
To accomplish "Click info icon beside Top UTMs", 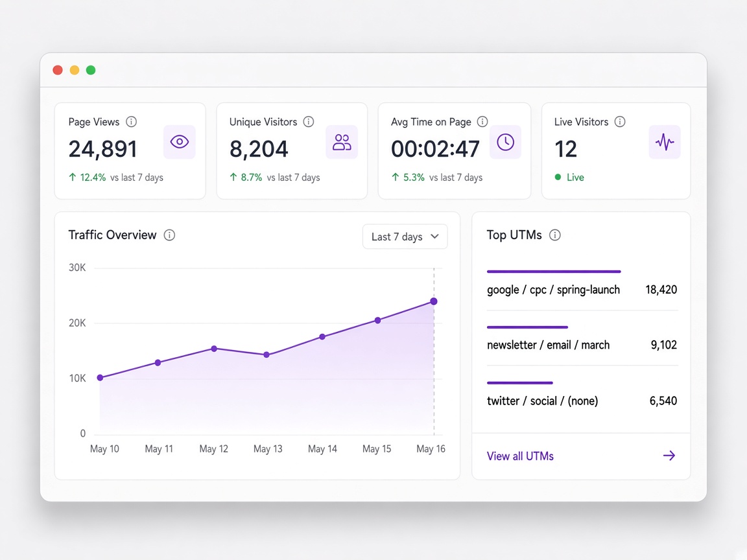I will tap(555, 235).
